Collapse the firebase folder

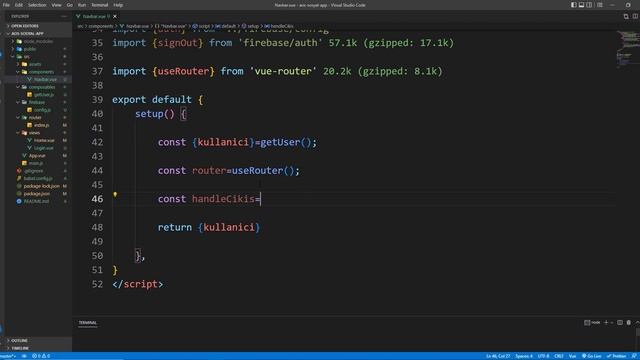(38, 102)
